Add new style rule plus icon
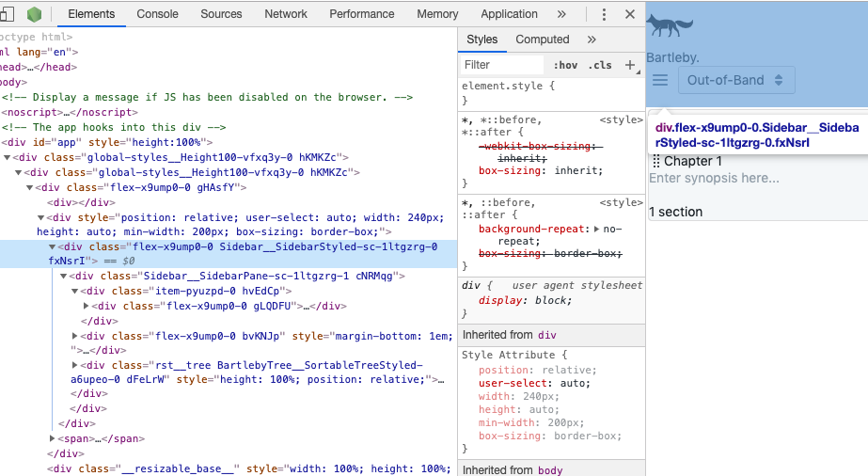This screenshot has height=476, width=868. (x=630, y=65)
